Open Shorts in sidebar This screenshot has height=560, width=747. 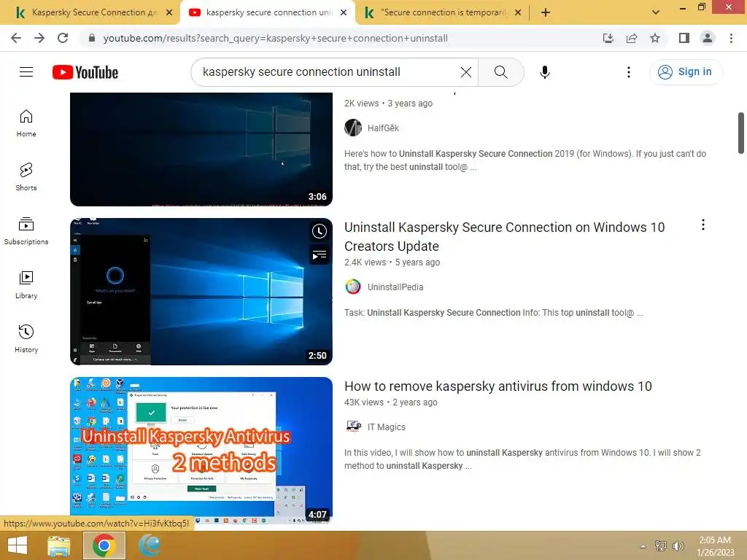(x=26, y=177)
